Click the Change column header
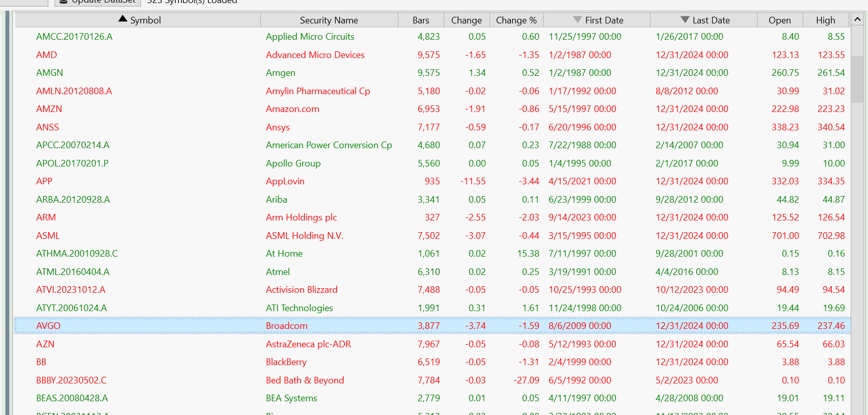 tap(466, 20)
